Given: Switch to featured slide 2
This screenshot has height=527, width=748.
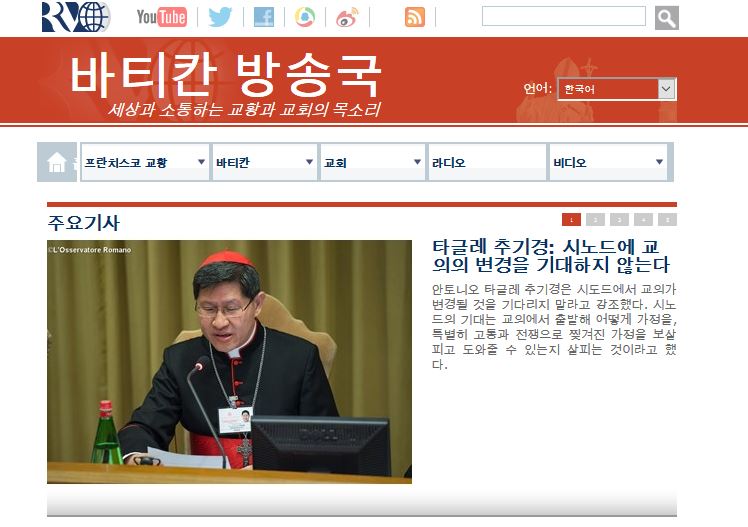Looking at the screenshot, I should point(595,219).
